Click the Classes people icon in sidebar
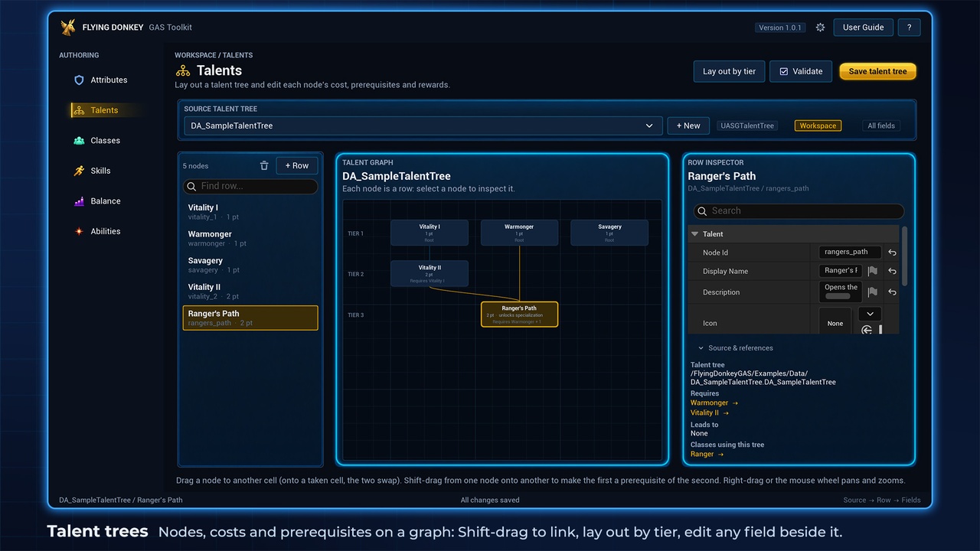 coord(79,141)
